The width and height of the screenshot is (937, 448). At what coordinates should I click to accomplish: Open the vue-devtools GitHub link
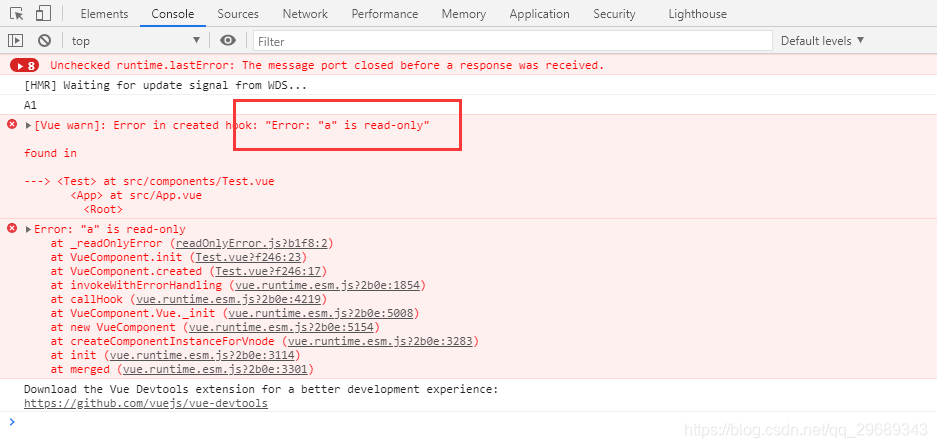pyautogui.click(x=146, y=403)
